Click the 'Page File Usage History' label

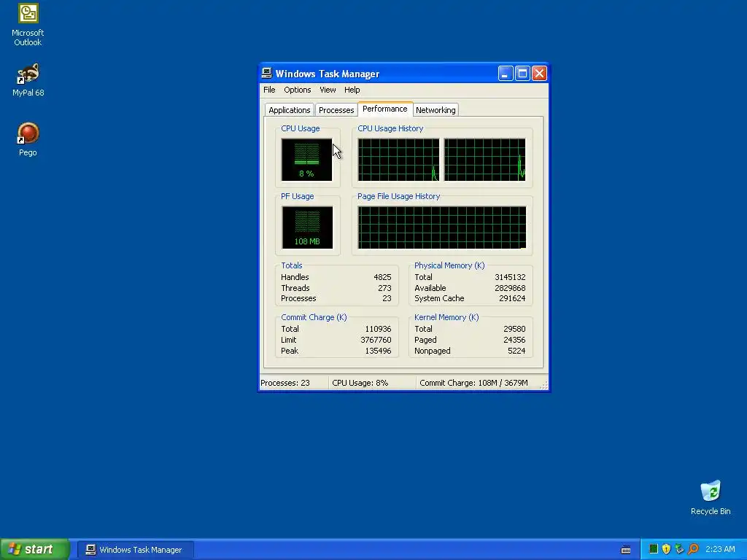(399, 196)
